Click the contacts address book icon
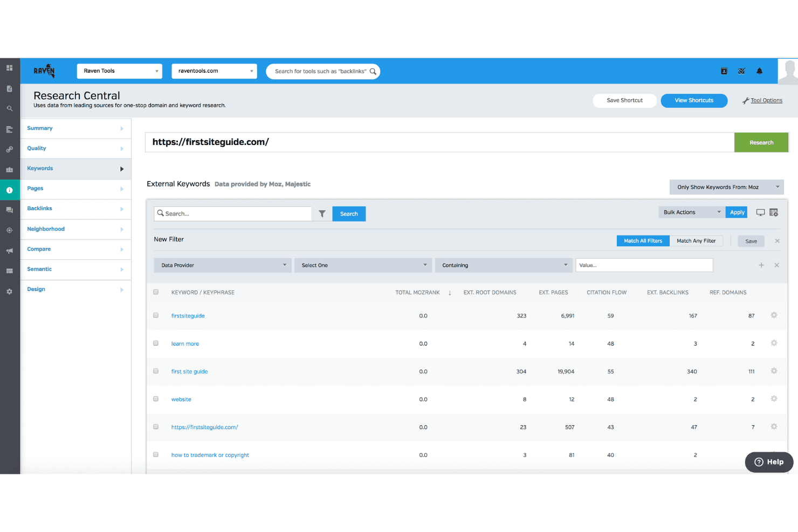798x532 pixels. click(x=724, y=71)
